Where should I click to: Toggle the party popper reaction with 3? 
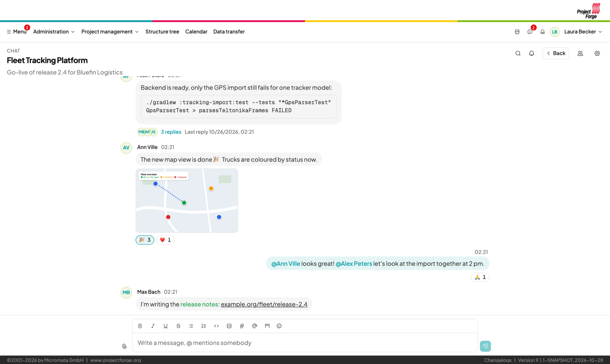pos(145,240)
